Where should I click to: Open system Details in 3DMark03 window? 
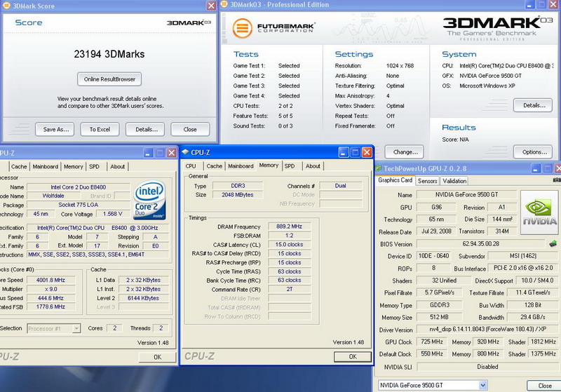click(x=533, y=105)
